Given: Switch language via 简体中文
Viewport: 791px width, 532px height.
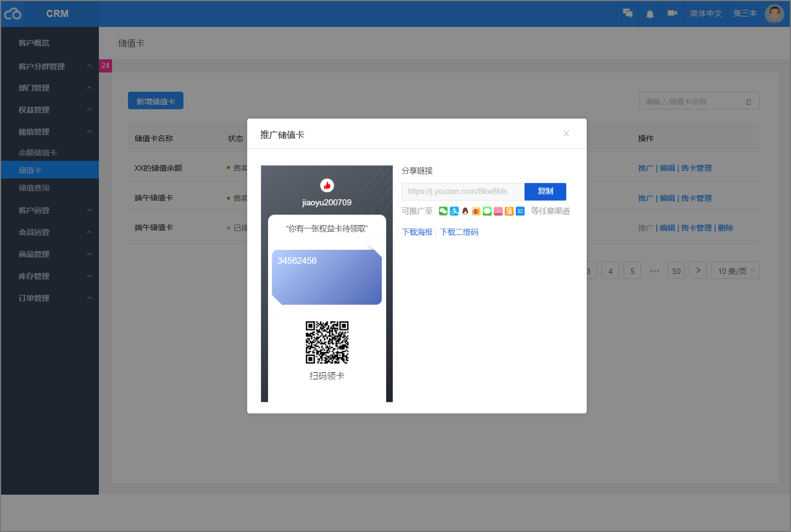Looking at the screenshot, I should tap(706, 14).
